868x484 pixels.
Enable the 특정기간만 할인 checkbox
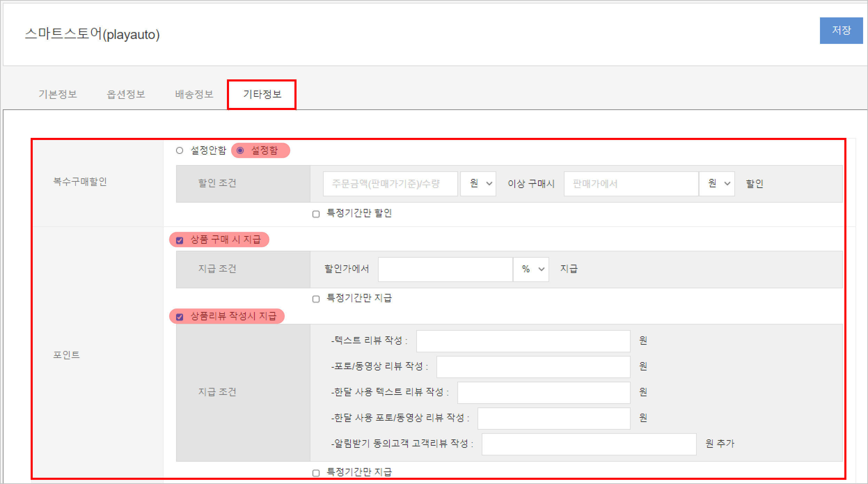pos(316,214)
